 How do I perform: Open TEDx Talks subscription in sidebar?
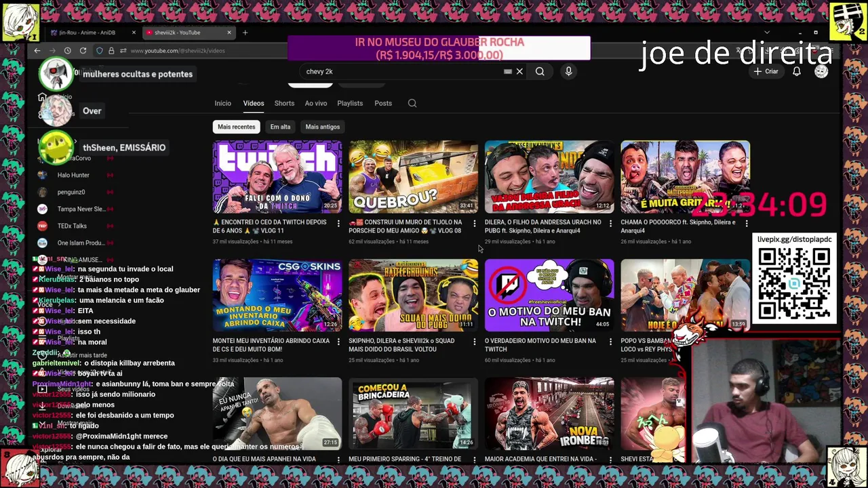coord(72,226)
